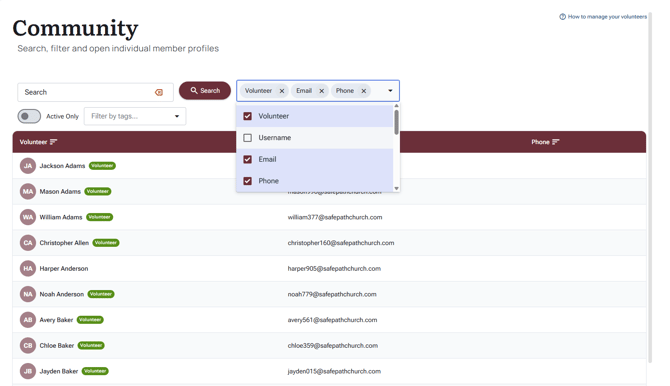Click email chloe359@safepathchurch.com
Image resolution: width=670 pixels, height=386 pixels.
[333, 345]
